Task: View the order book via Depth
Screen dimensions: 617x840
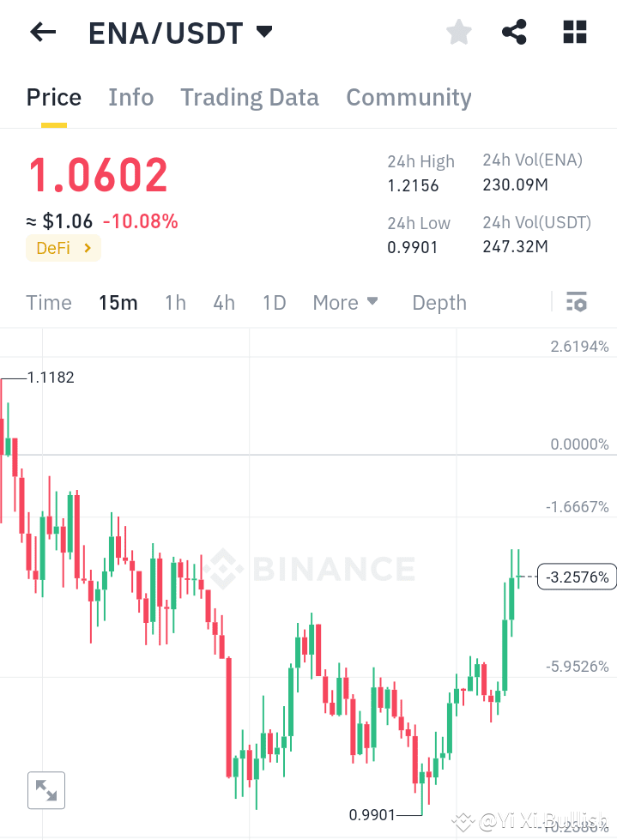Action: tap(439, 302)
